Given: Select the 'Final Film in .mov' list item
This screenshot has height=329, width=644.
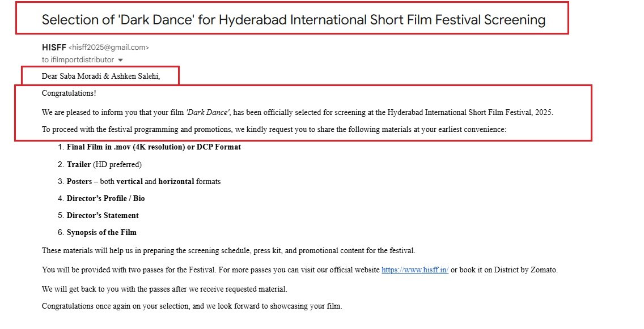Looking at the screenshot, I should coord(154,147).
